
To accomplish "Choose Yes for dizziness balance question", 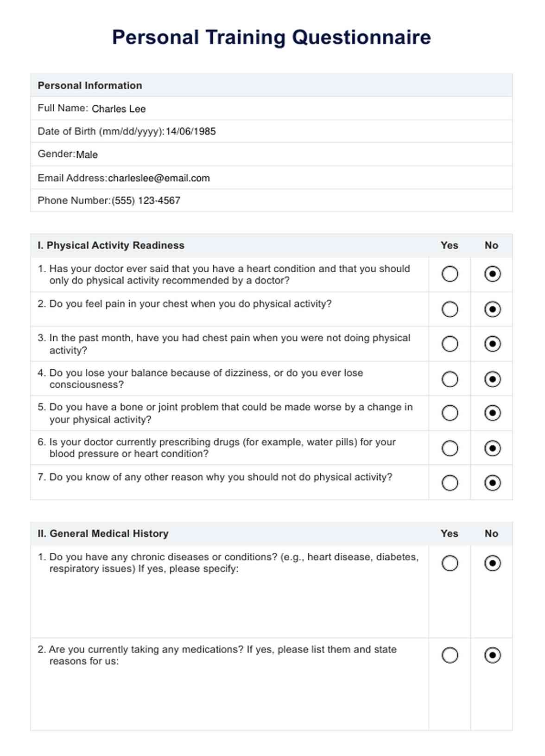I will pos(450,379).
